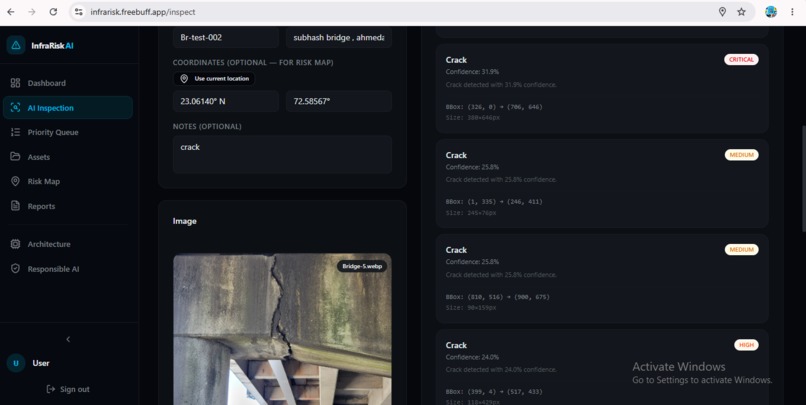Viewport: 806px width, 405px height.
Task: Reload the page with the refresh icon
Action: [x=53, y=12]
